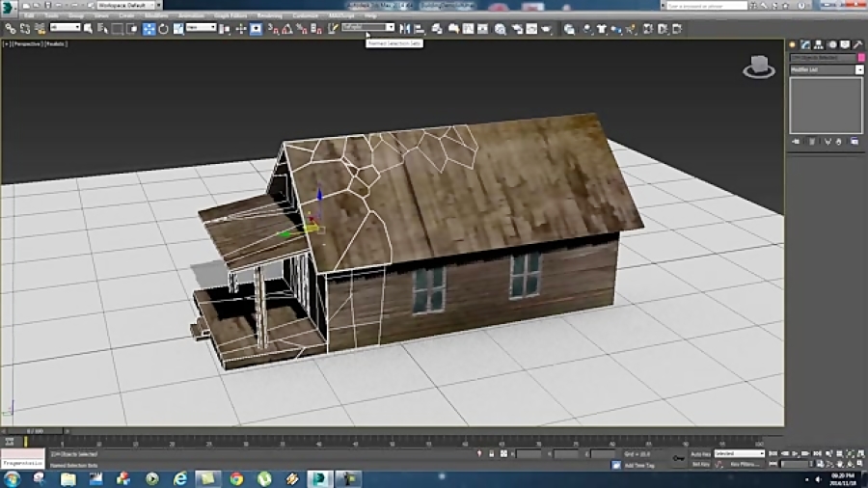
Task: Open the Render Setup dialog
Action: [x=518, y=29]
